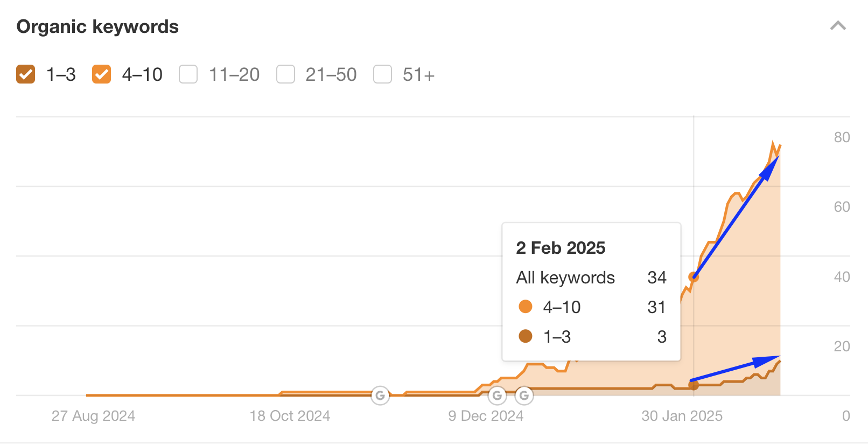The width and height of the screenshot is (868, 444).
Task: Click the 27 Aug 2024 axis label
Action: pyautogui.click(x=93, y=416)
